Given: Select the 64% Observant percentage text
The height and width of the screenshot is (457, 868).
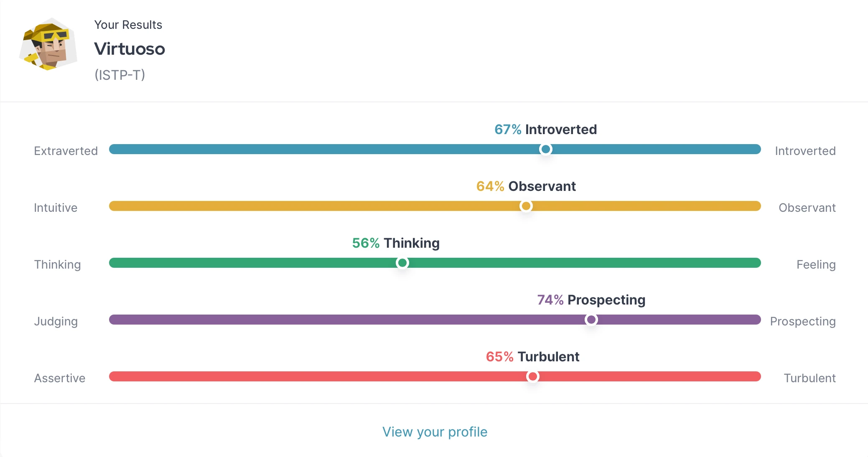Looking at the screenshot, I should (x=527, y=186).
